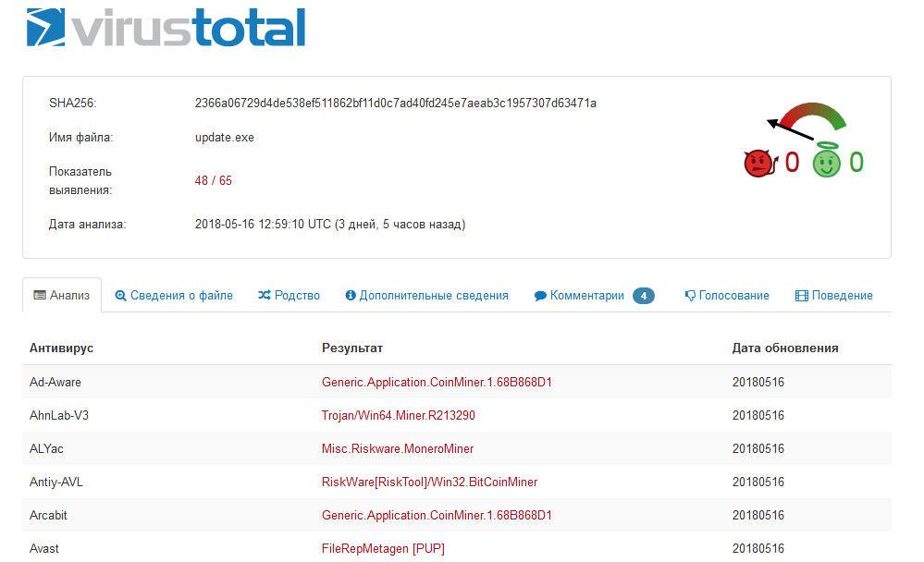Click the update date in the Avast row

[758, 548]
